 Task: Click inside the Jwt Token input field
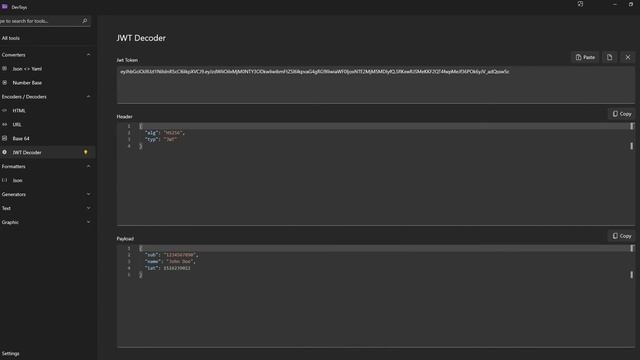pyautogui.click(x=376, y=84)
